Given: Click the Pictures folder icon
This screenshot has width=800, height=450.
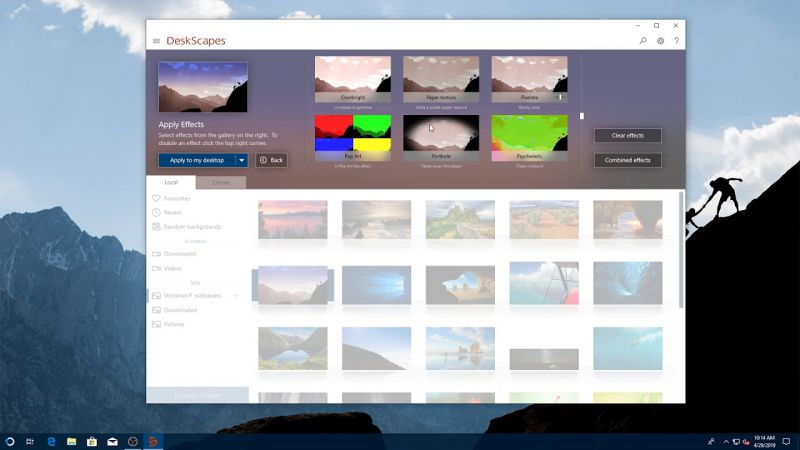Looking at the screenshot, I should click(x=156, y=324).
